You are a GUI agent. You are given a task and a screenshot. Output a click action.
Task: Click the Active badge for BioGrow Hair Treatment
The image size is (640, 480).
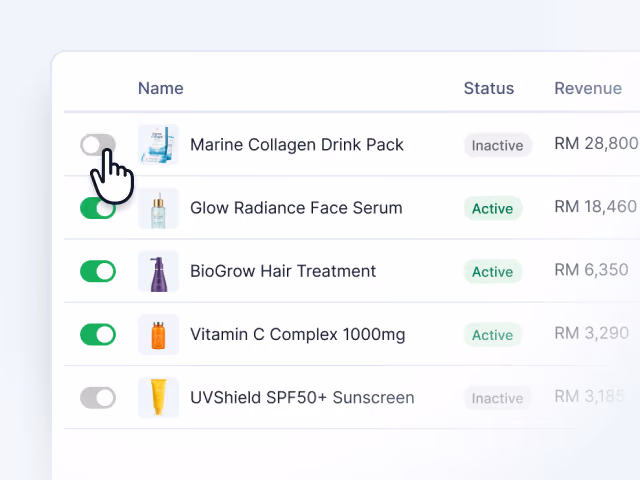pyautogui.click(x=493, y=272)
